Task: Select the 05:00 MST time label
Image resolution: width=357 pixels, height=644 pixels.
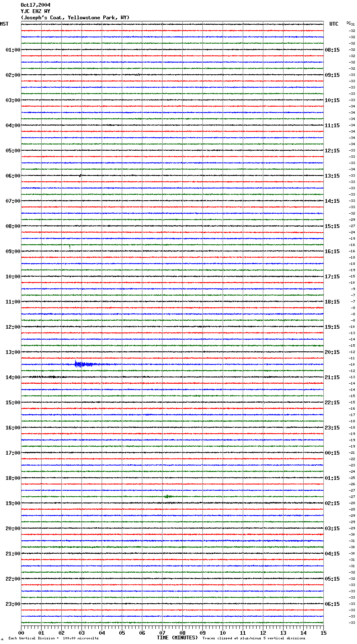Action: tap(13, 151)
